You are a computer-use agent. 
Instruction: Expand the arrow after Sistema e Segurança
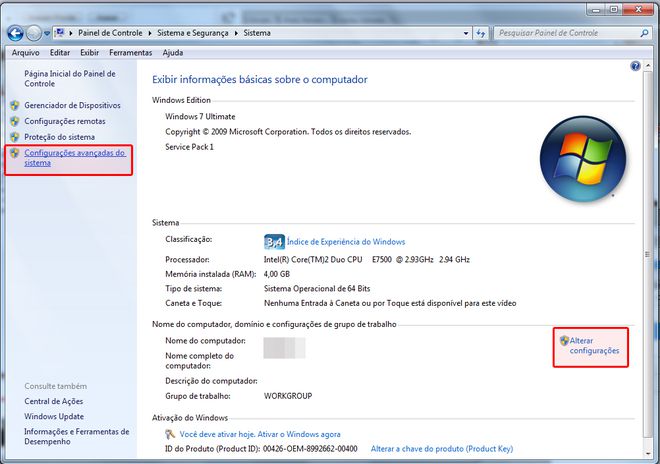236,33
